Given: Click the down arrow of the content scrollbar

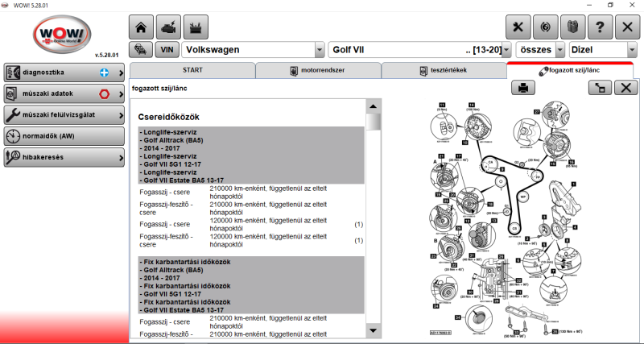Looking at the screenshot, I should click(x=373, y=330).
